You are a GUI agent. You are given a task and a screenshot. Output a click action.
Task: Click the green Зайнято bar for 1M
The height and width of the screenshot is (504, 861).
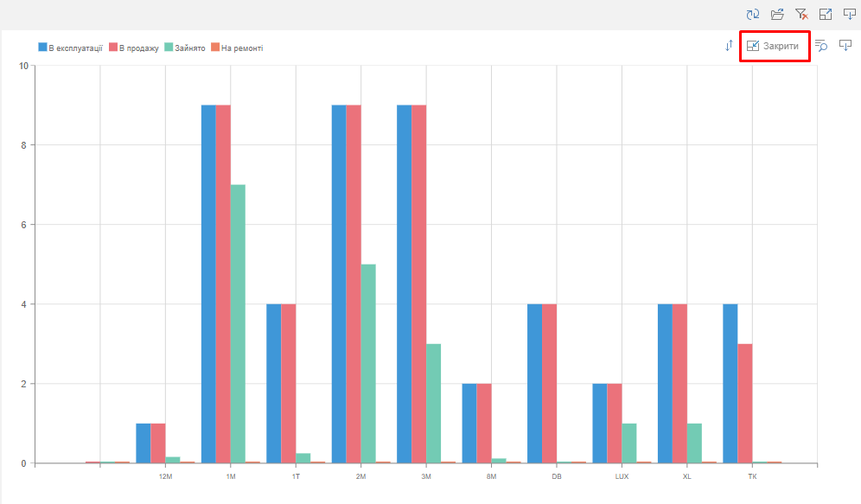(x=238, y=324)
